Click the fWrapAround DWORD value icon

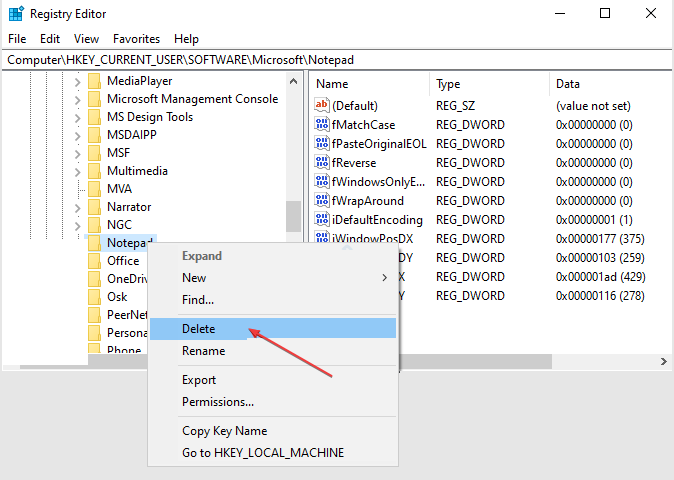[x=322, y=201]
